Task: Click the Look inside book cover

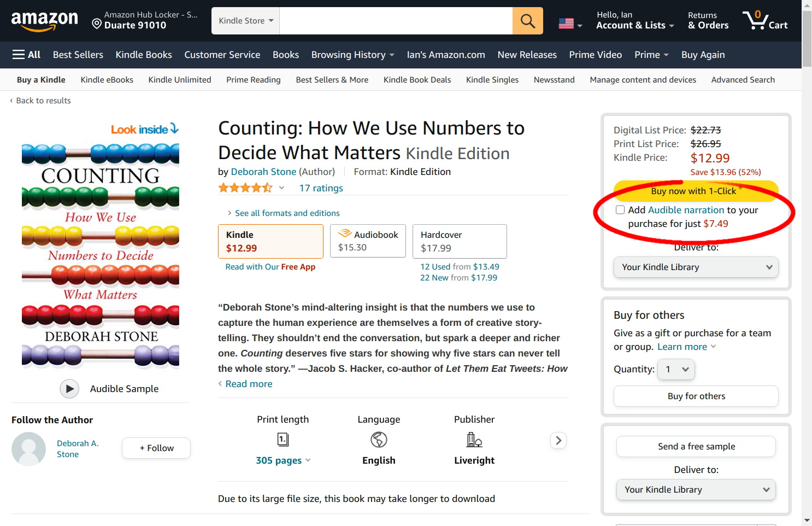Action: [101, 246]
